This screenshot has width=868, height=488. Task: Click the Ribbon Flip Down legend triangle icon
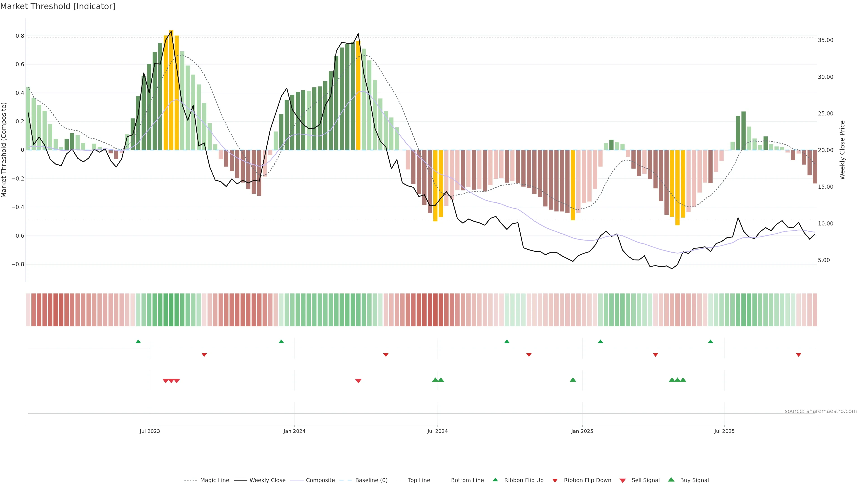(555, 481)
